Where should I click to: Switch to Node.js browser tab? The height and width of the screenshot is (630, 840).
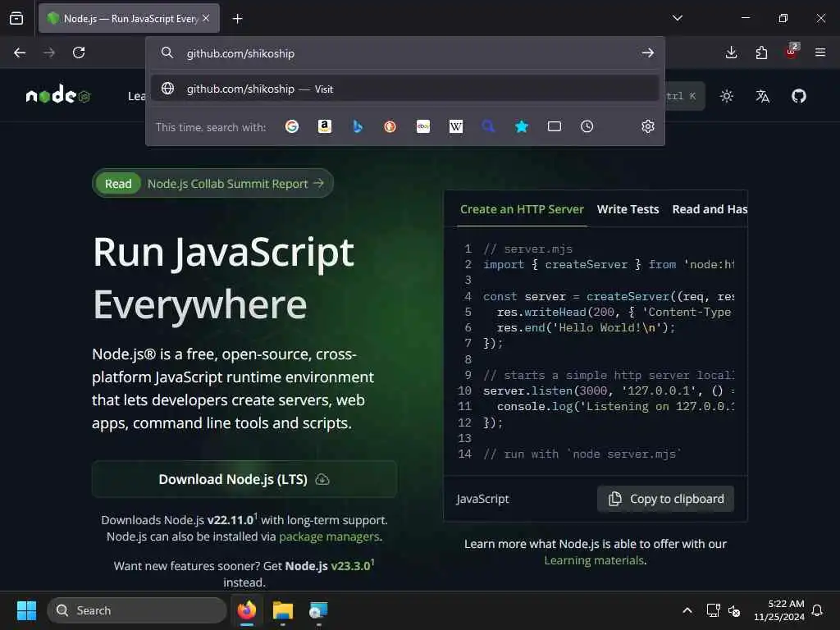(129, 18)
